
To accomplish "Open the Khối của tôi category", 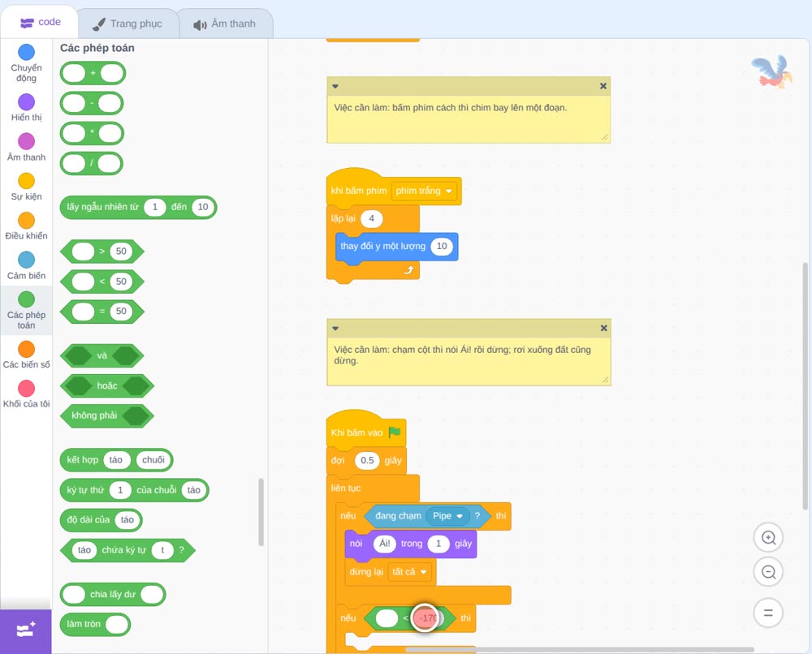I will [x=26, y=394].
